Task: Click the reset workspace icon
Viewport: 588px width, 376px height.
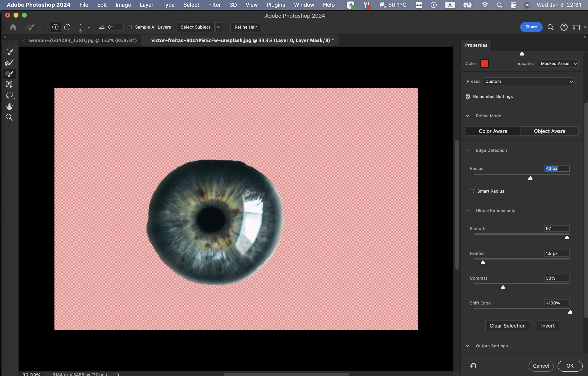Action: pyautogui.click(x=473, y=366)
